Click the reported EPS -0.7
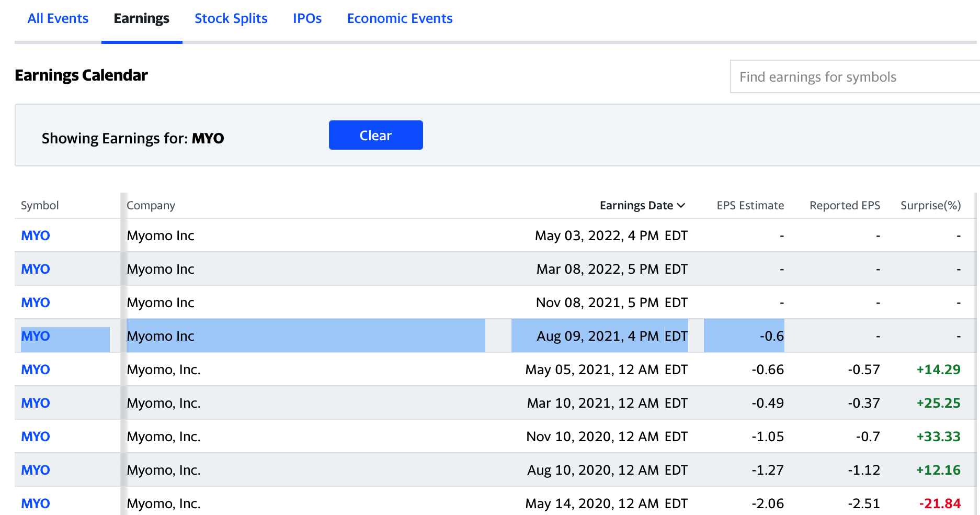The height and width of the screenshot is (515, 980). tap(868, 436)
